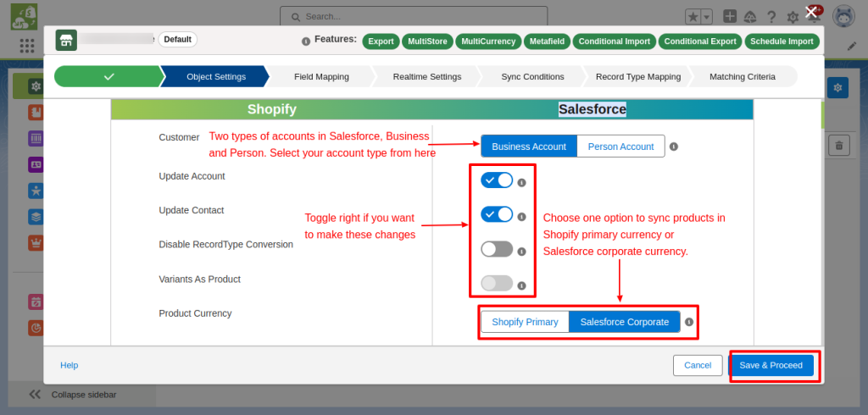Open the Trailhead guidance icon
Screen dimensions: 868x415
pyautogui.click(x=751, y=17)
